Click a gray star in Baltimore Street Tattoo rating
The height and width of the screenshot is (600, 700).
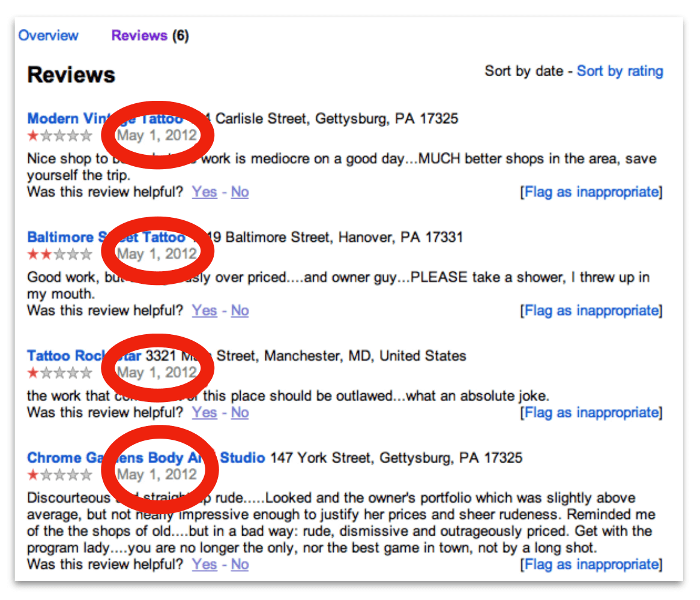point(73,254)
